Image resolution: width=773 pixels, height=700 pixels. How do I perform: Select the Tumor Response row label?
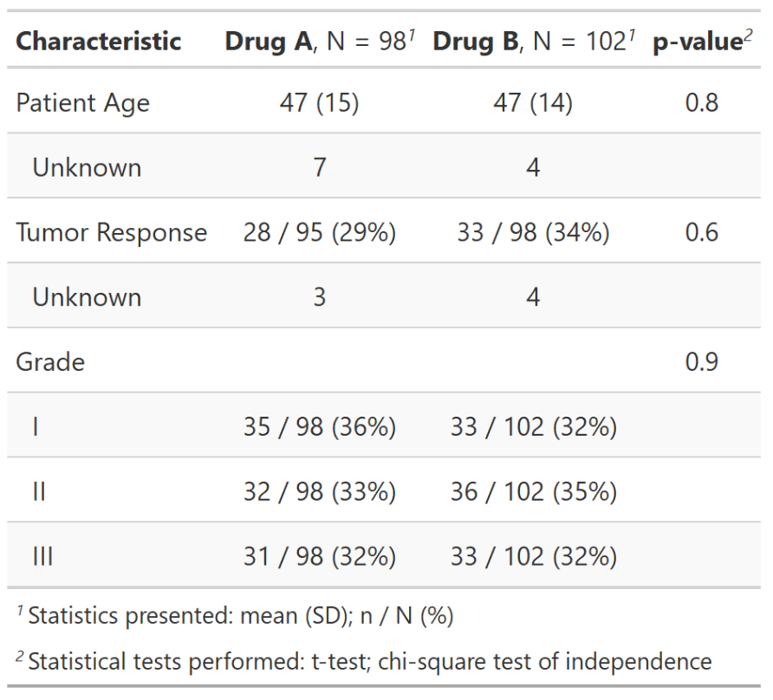(112, 232)
